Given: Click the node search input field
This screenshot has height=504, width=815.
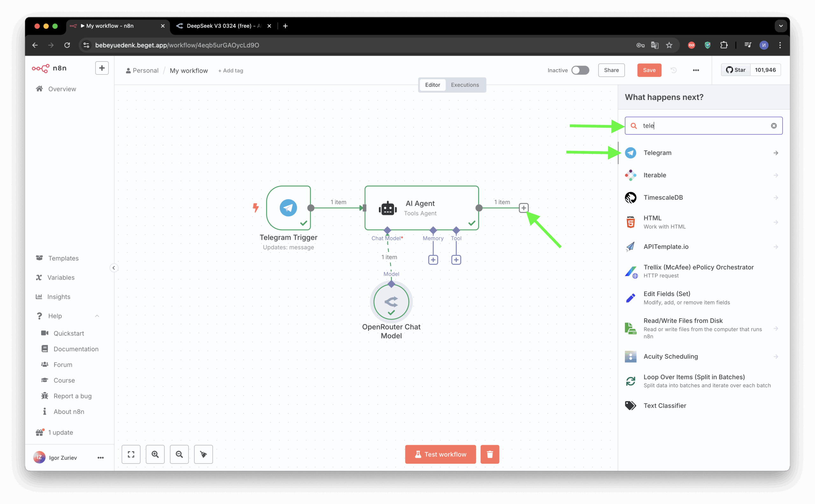Looking at the screenshot, I should 703,126.
